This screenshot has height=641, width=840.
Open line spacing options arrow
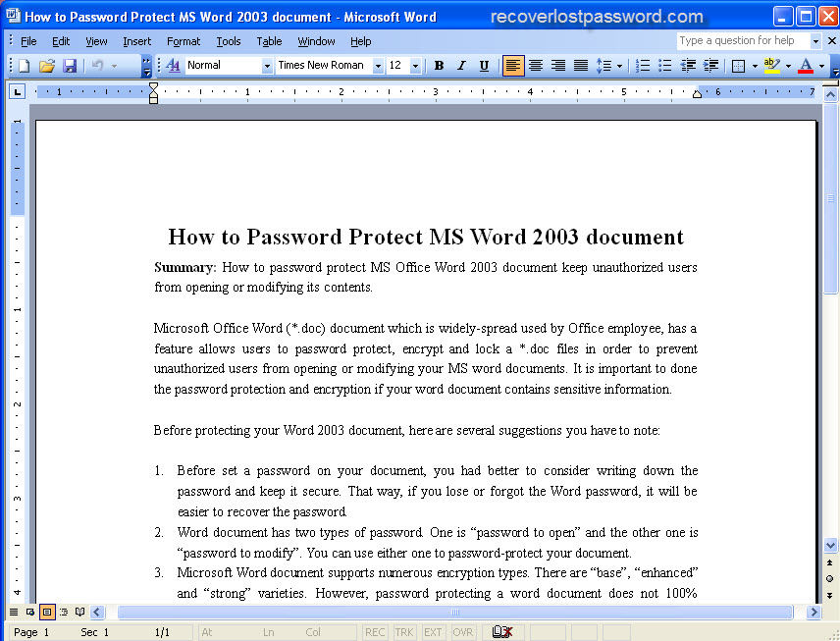[x=620, y=66]
